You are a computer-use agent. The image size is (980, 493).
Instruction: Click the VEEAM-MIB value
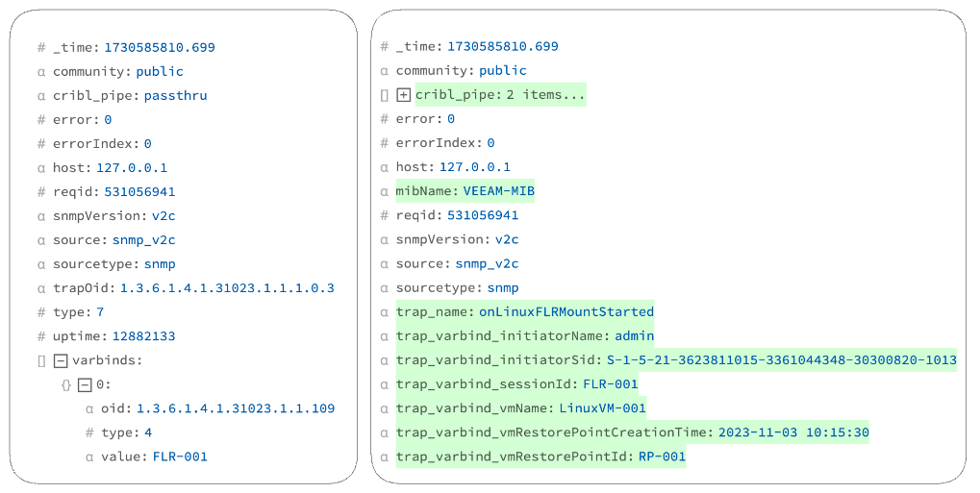(498, 191)
